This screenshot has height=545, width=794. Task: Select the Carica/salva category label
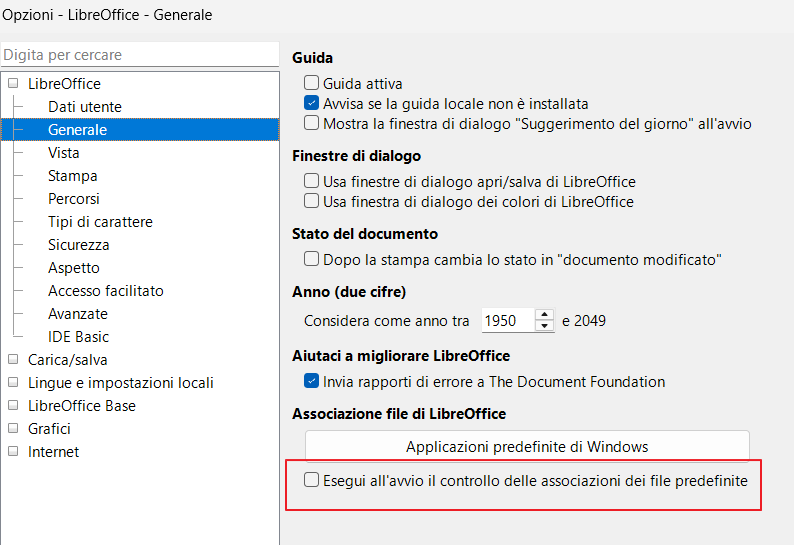[67, 360]
